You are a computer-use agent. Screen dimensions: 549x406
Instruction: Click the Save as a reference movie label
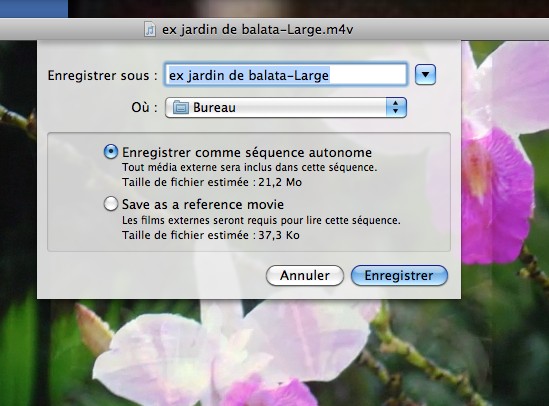203,204
